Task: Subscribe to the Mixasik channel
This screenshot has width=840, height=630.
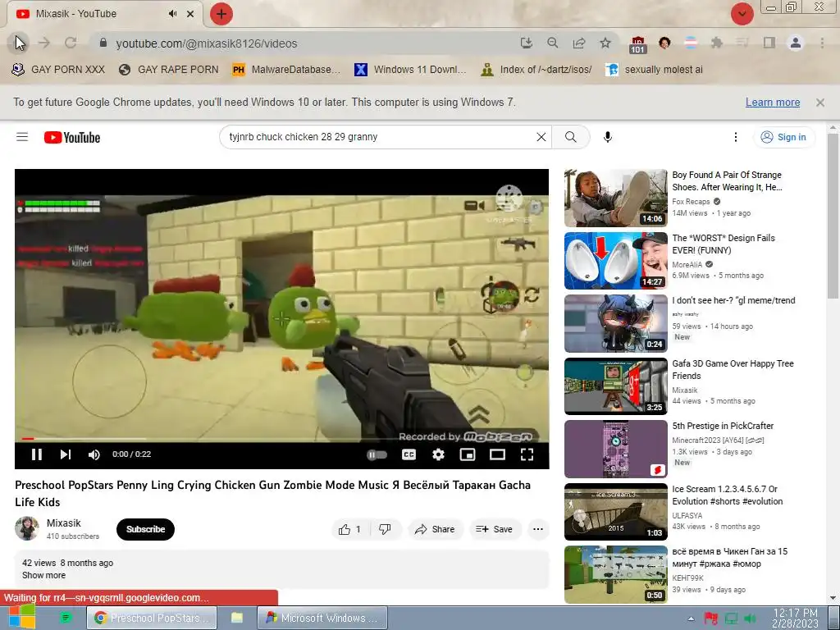Action: pos(145,529)
